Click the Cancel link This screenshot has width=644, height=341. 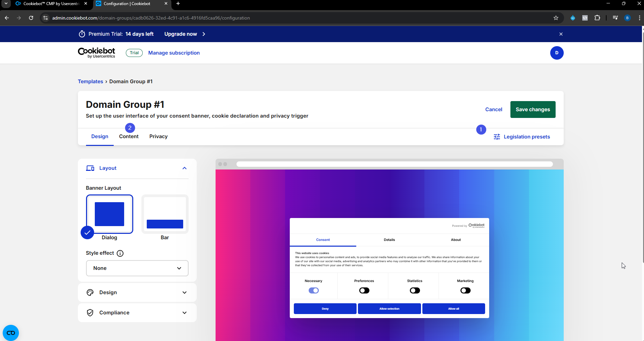tap(494, 110)
